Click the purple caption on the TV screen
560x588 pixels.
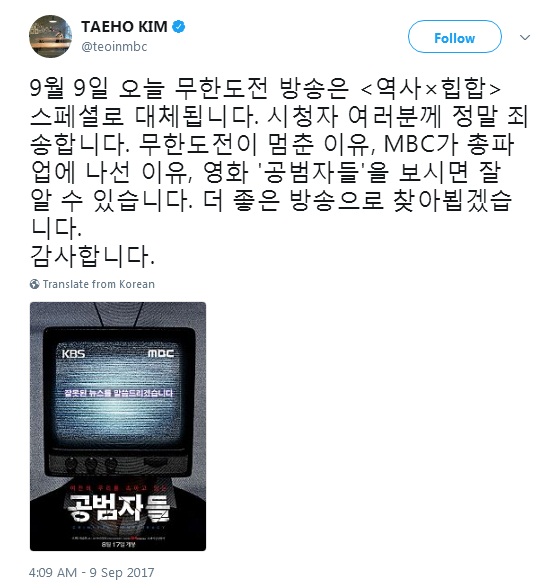point(119,393)
